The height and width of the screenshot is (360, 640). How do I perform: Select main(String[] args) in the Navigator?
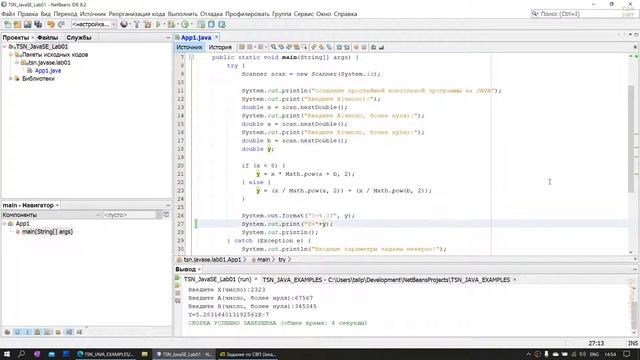tap(47, 231)
